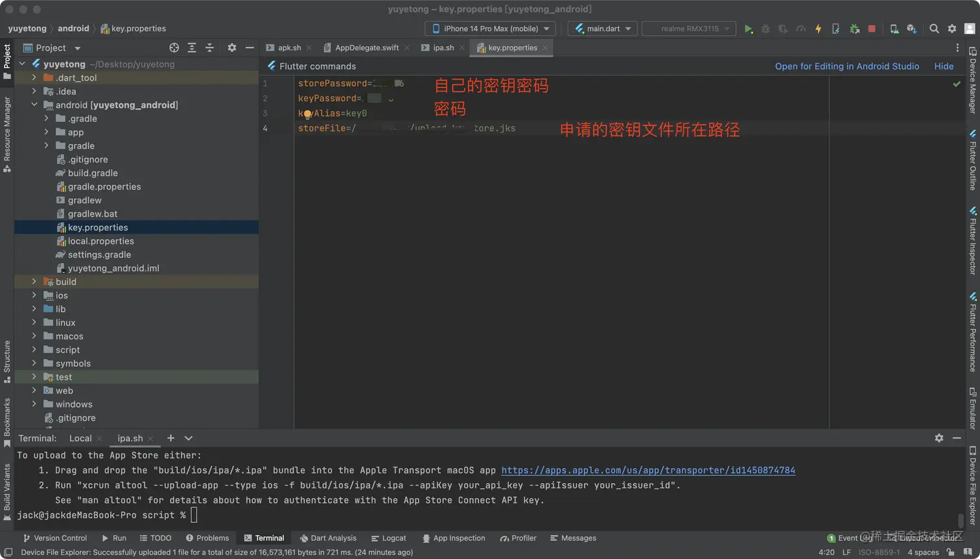Open Emulator side panel

click(x=973, y=409)
